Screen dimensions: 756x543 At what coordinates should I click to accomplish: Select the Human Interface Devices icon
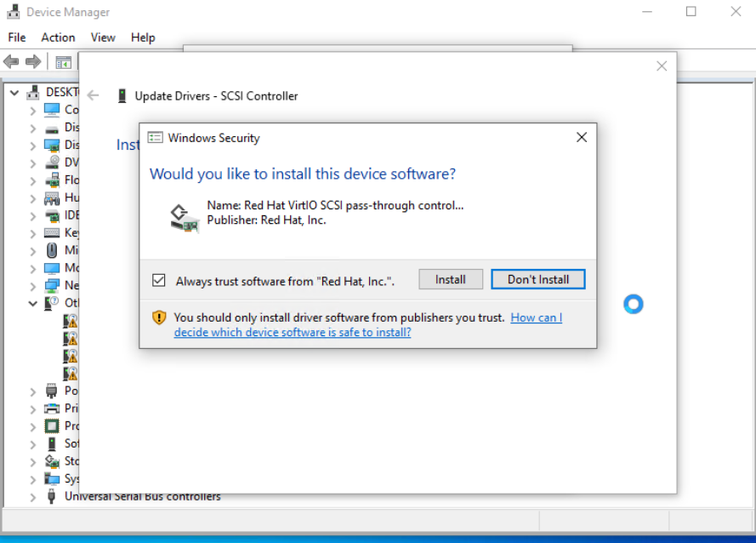click(52, 198)
